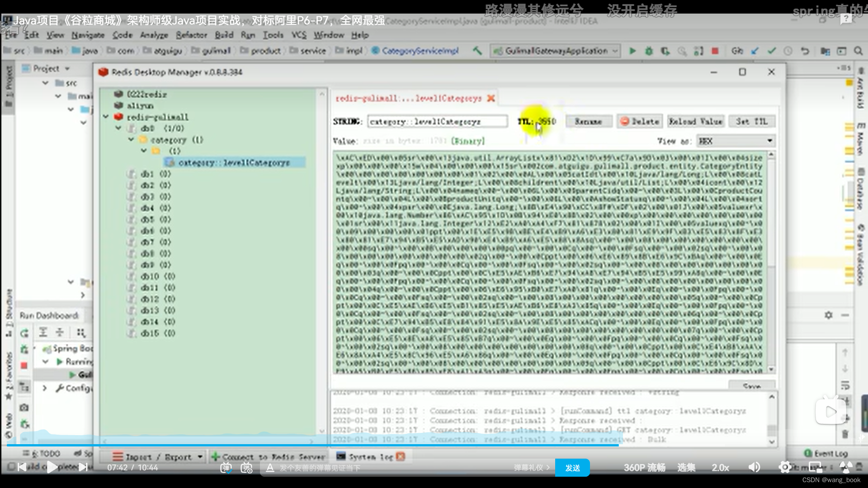Click the STRING key label field
868x488 pixels.
click(438, 121)
